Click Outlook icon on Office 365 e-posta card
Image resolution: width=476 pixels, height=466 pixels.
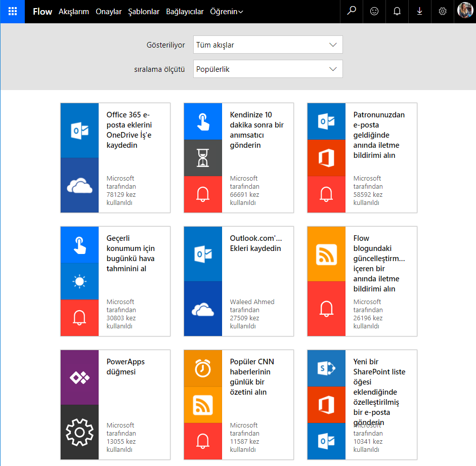point(79,131)
